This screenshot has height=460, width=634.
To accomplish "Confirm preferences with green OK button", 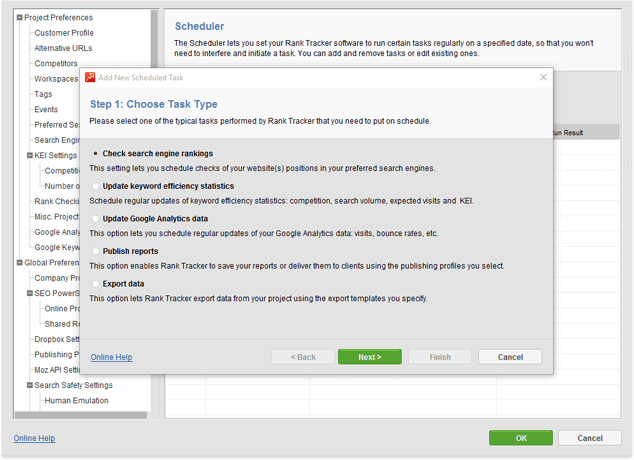I will pyautogui.click(x=521, y=438).
